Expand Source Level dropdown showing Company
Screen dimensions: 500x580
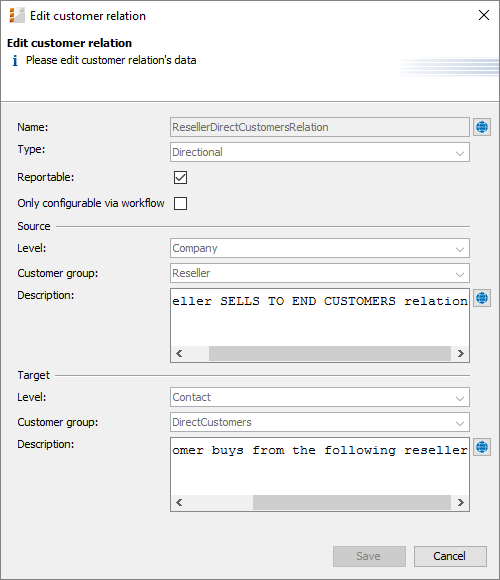(320, 248)
